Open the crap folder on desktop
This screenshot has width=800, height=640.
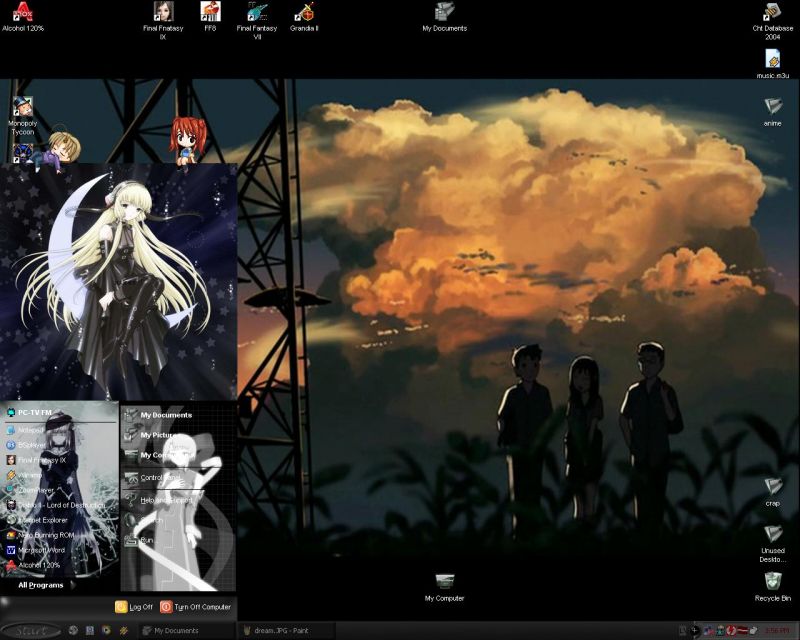772,492
